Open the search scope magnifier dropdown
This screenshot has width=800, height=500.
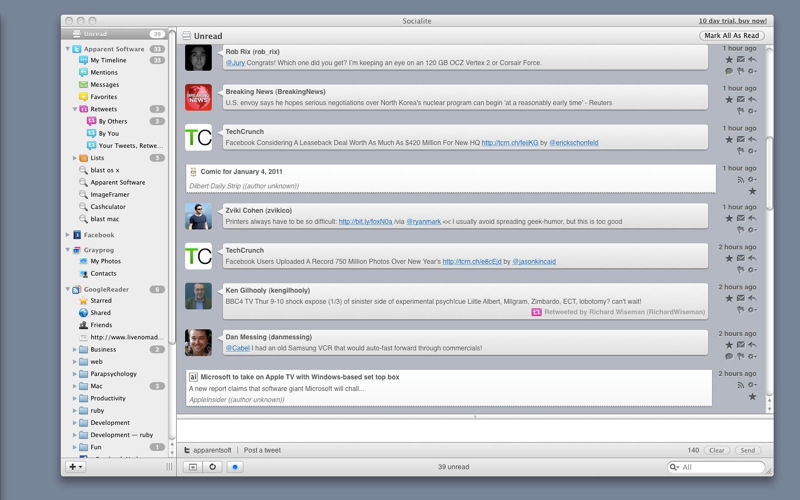click(674, 467)
